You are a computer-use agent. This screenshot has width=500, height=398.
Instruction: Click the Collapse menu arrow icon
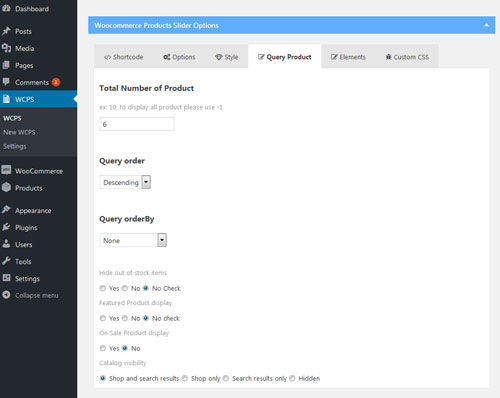6,295
